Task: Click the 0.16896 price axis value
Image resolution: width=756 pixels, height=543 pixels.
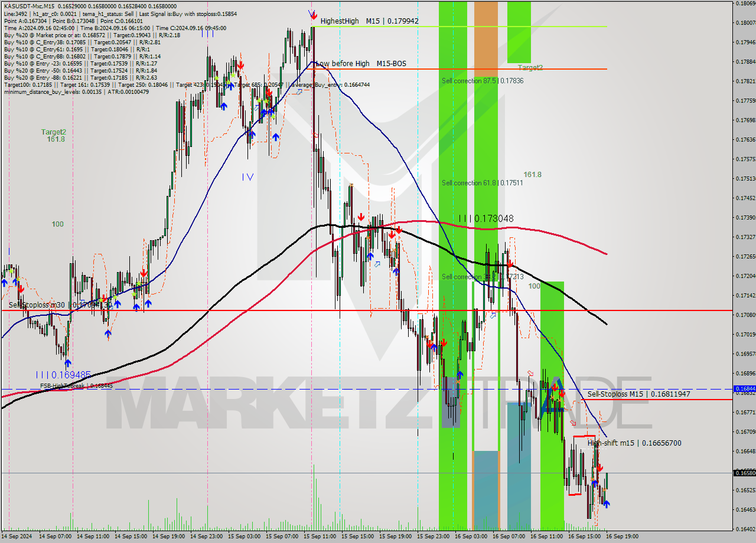Action: tap(746, 373)
